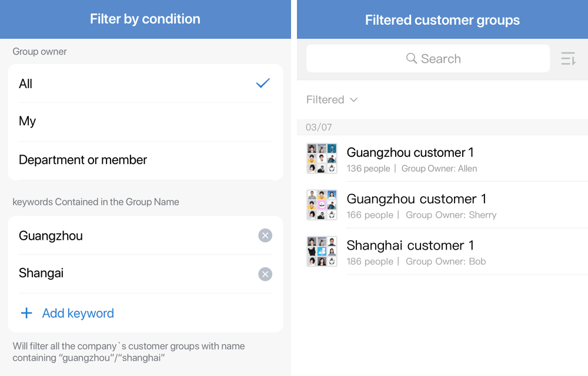Edit the Shangai keyword field

click(135, 273)
